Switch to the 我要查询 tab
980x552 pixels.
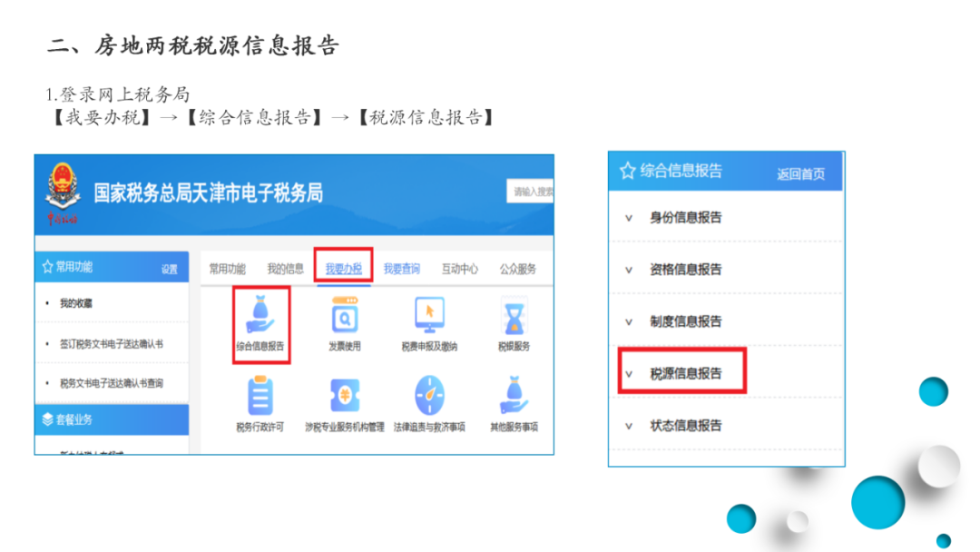[x=401, y=269]
